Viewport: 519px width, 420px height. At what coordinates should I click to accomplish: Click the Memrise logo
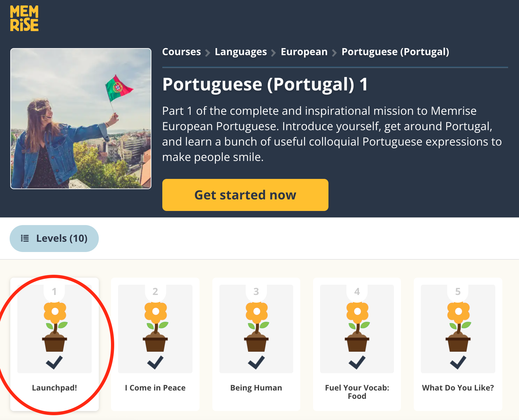pyautogui.click(x=24, y=19)
